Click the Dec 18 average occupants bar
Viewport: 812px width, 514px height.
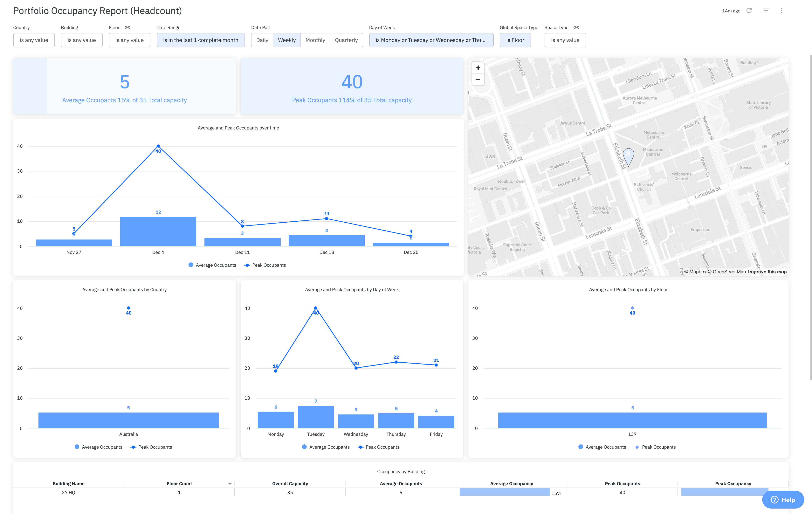[327, 241]
